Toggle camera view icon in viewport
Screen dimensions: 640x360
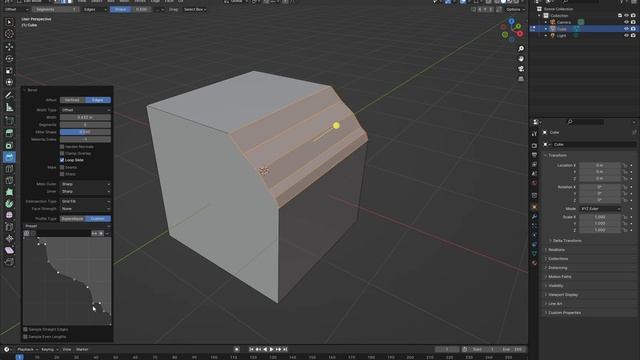pos(521,69)
